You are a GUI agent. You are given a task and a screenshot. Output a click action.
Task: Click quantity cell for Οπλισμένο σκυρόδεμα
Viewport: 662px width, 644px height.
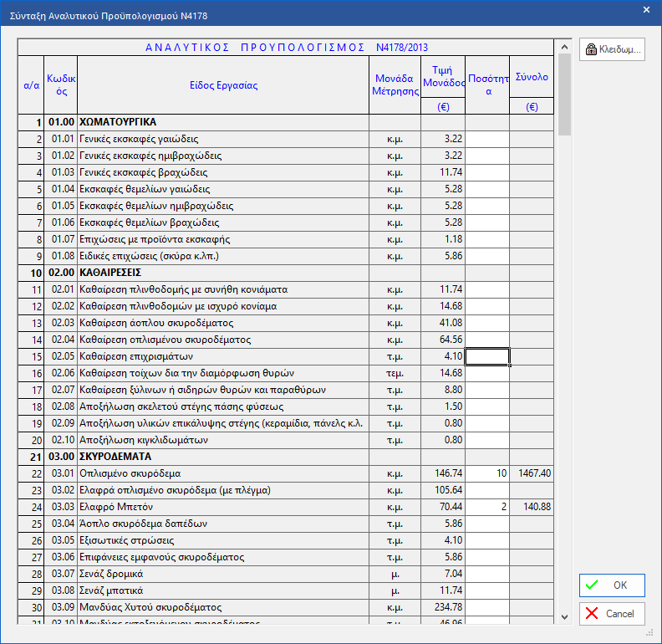coord(487,473)
